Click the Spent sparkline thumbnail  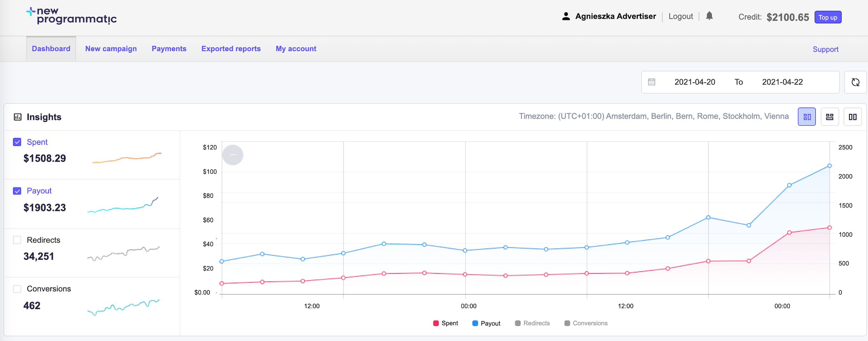[x=127, y=157]
